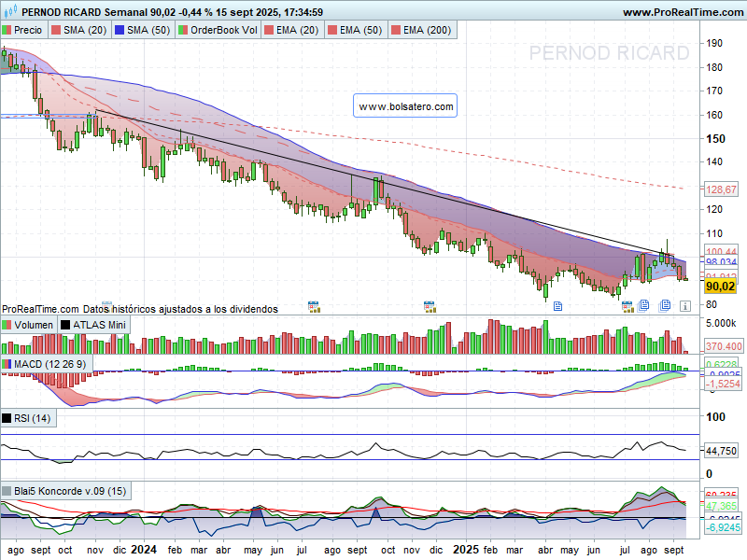
Task: Open the RSI (14) indicator label
Action: click(x=27, y=418)
